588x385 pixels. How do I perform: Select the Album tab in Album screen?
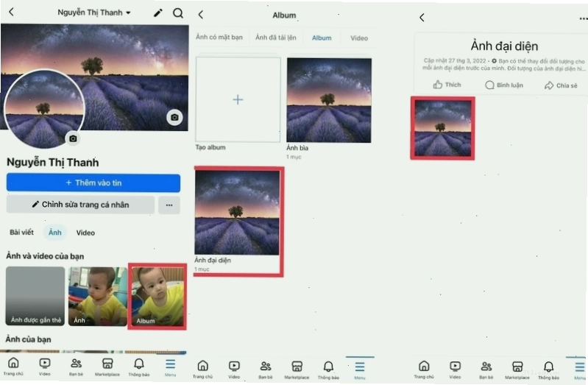click(x=322, y=38)
